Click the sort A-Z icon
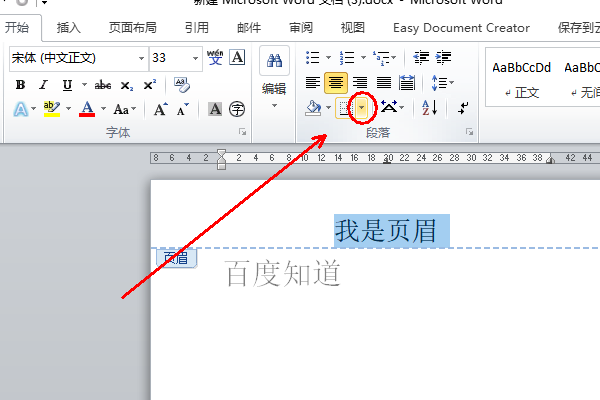 [x=429, y=108]
